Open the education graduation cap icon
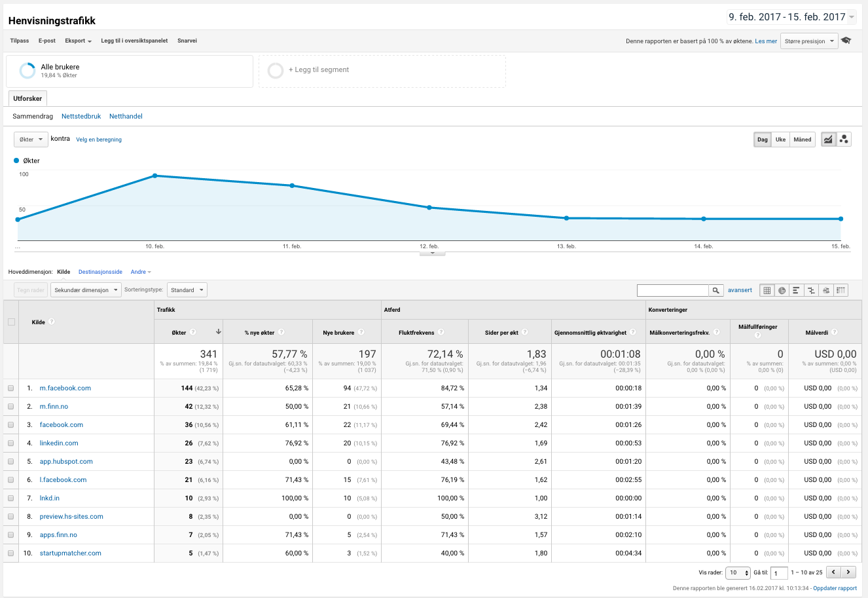The height and width of the screenshot is (598, 868). [846, 41]
